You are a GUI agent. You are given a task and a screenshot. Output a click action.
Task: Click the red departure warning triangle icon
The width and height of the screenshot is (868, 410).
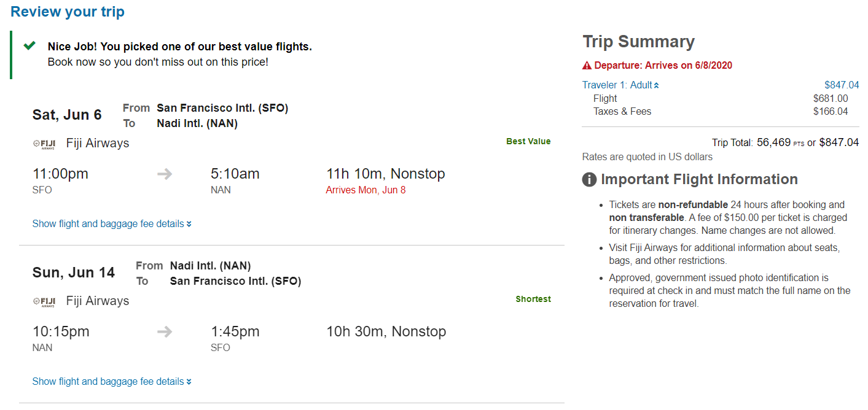[587, 66]
